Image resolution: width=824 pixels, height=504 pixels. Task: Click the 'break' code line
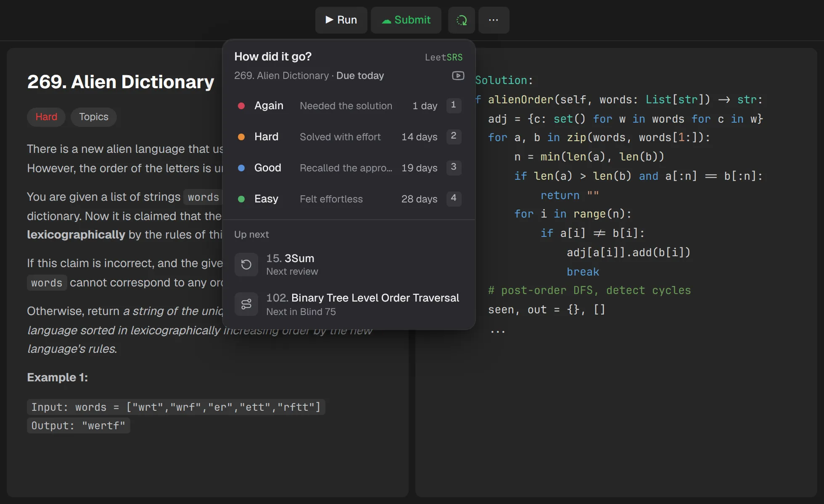(583, 272)
